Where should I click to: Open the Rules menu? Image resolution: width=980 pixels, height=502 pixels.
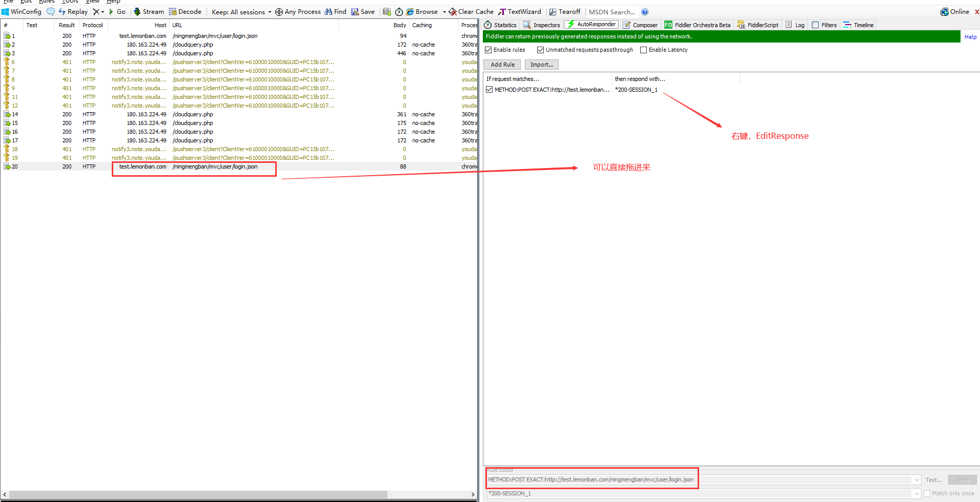(x=47, y=2)
